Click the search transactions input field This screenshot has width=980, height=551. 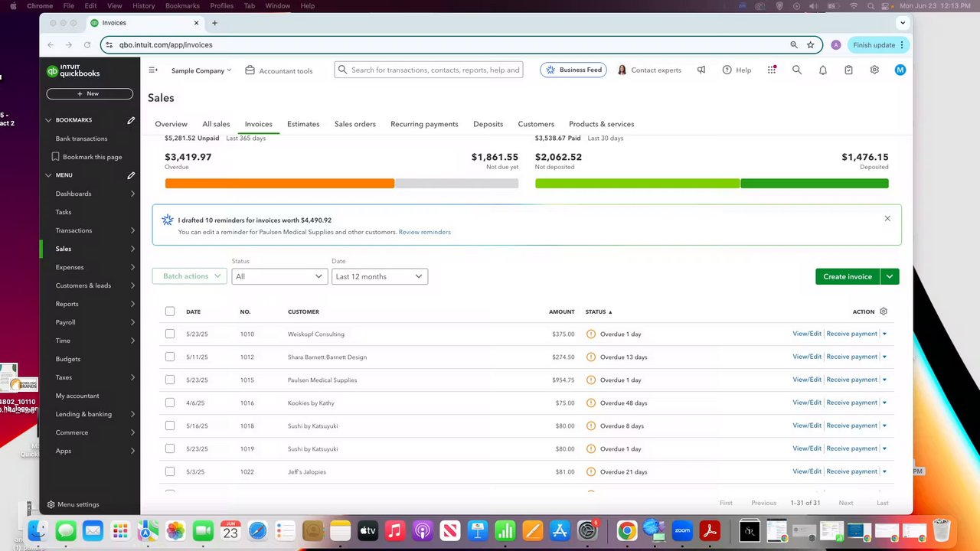(429, 70)
